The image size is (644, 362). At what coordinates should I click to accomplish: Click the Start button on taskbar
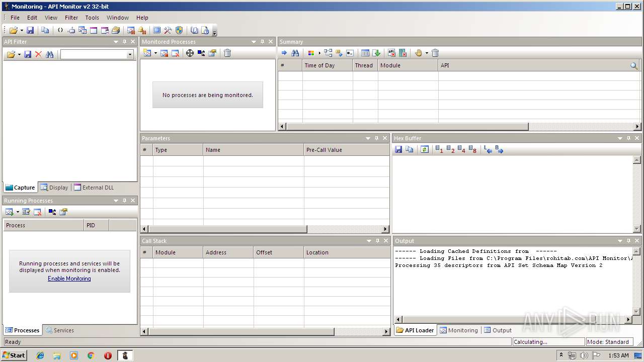pyautogui.click(x=14, y=355)
